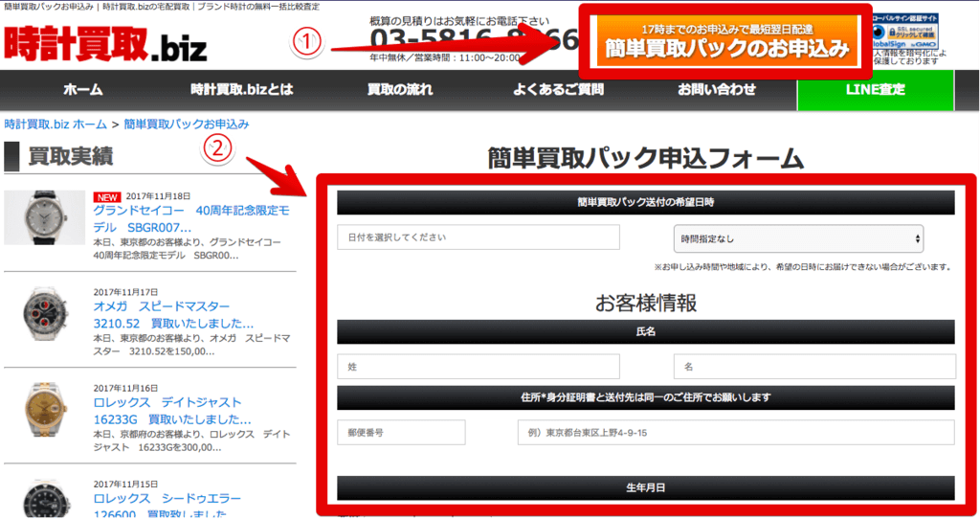Click the 生年月日 header bar
This screenshot has height=519, width=980.
click(646, 487)
